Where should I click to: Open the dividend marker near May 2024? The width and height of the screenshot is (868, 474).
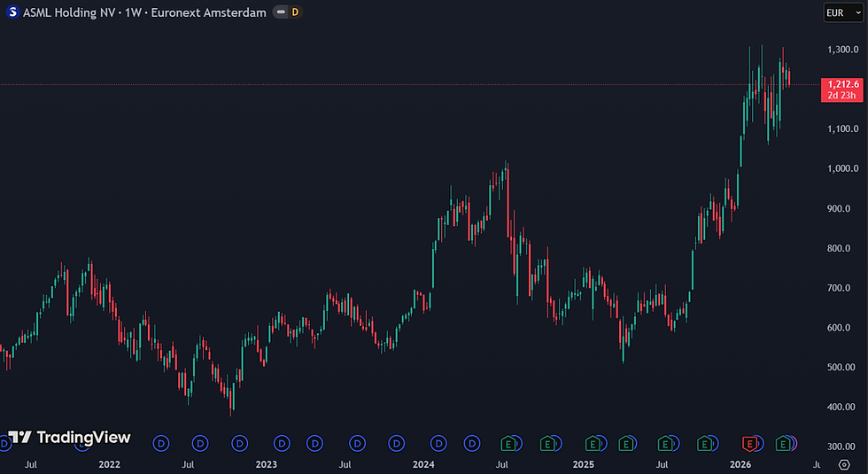tap(472, 443)
